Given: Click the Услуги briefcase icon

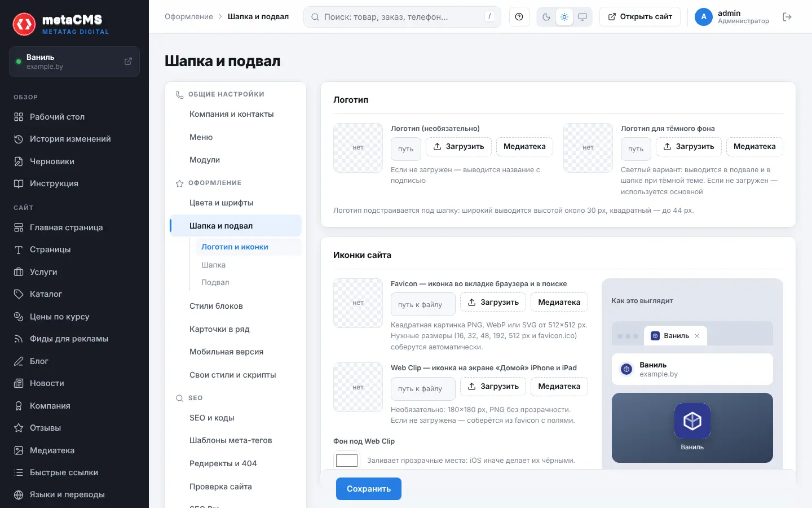Looking at the screenshot, I should click(19, 272).
